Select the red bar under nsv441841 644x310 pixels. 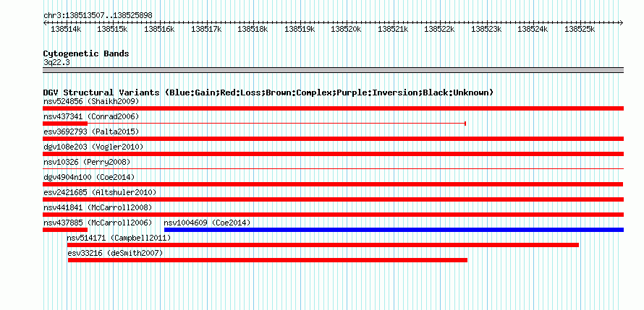333,215
